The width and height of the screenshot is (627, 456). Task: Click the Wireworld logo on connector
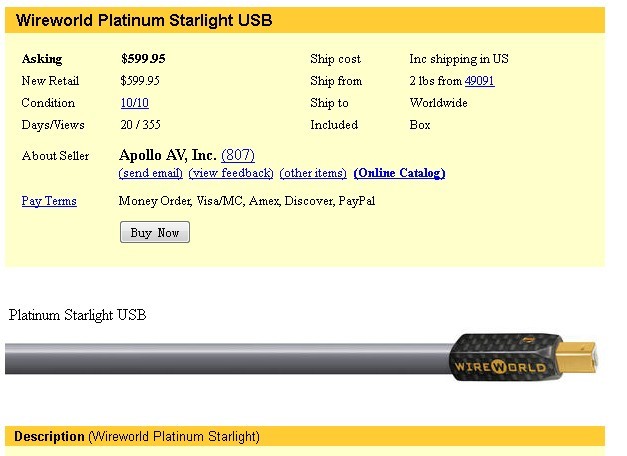(x=500, y=367)
